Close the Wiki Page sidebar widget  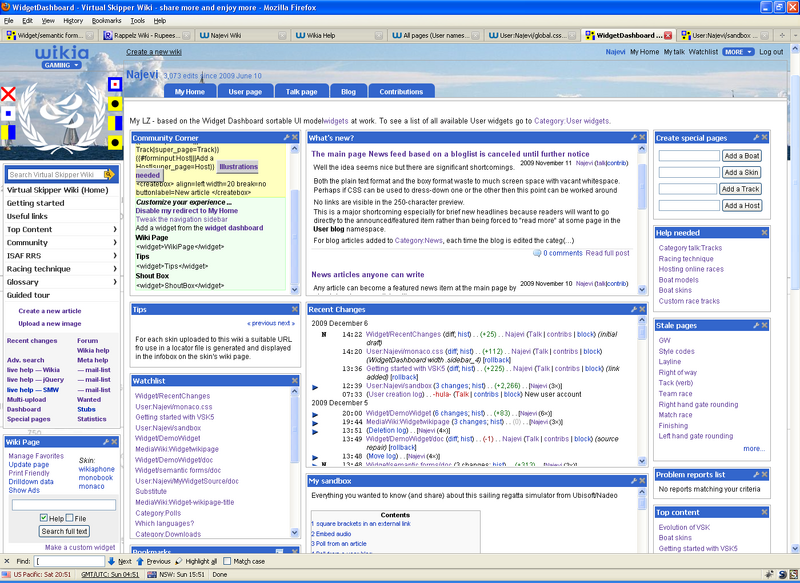tap(114, 442)
